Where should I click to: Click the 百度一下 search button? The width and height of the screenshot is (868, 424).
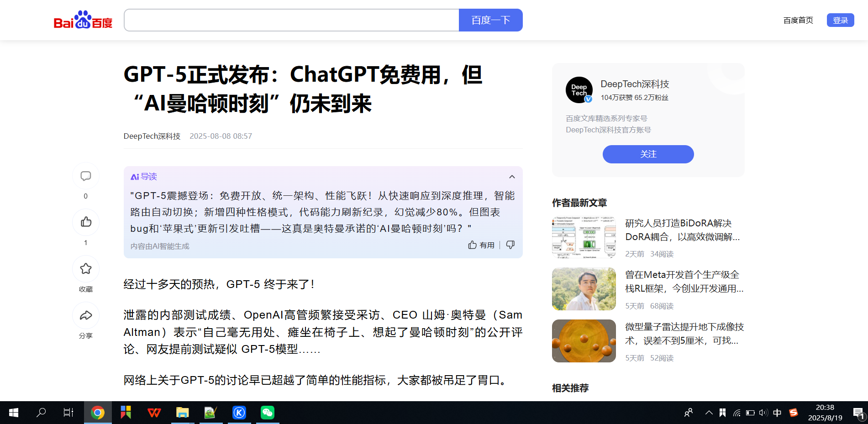(x=491, y=20)
